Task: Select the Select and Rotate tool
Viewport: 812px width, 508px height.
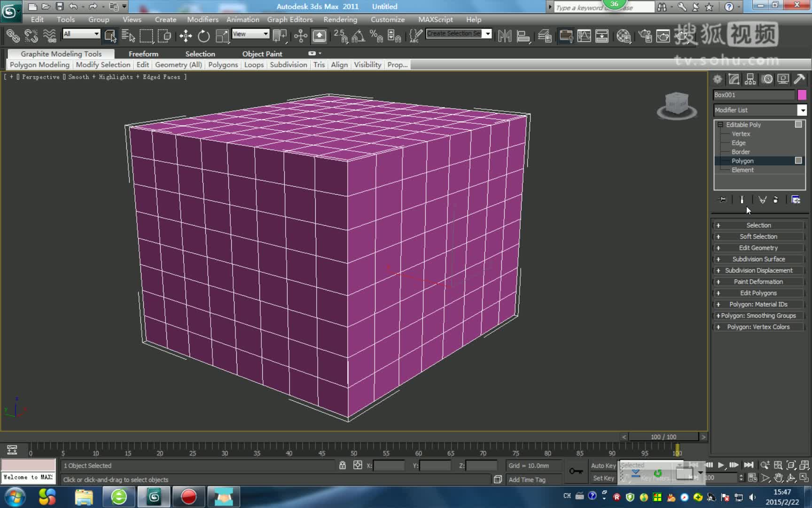Action: tap(203, 36)
